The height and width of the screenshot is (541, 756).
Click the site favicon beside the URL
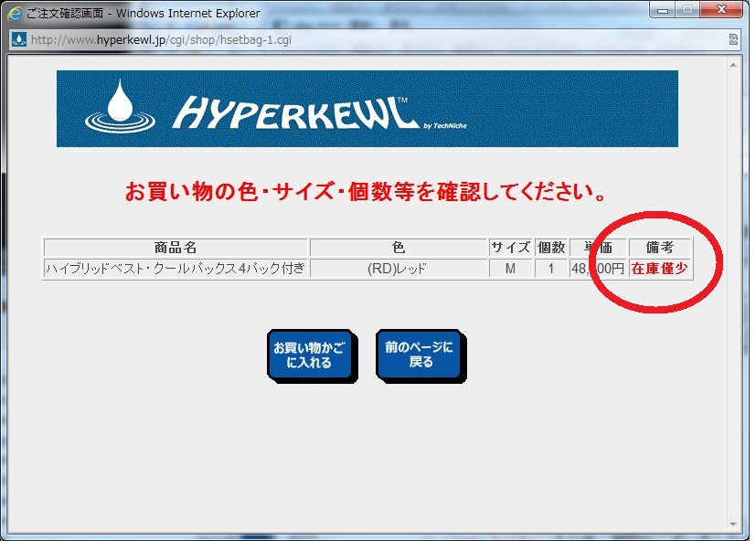[x=19, y=39]
